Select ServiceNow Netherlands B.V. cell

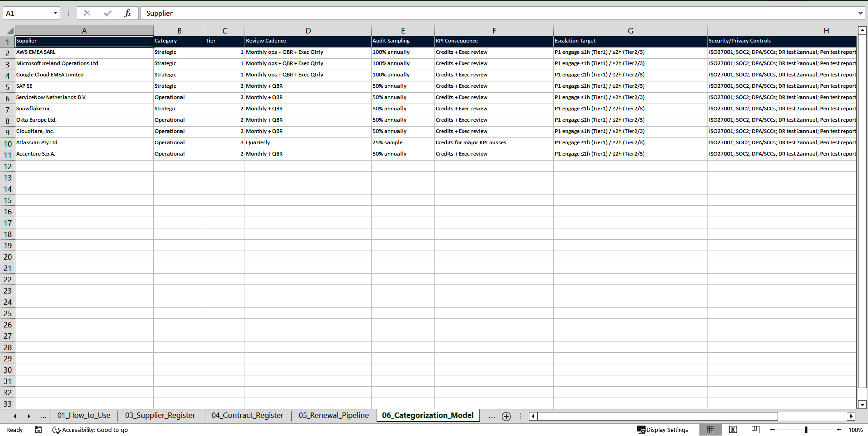tap(84, 98)
